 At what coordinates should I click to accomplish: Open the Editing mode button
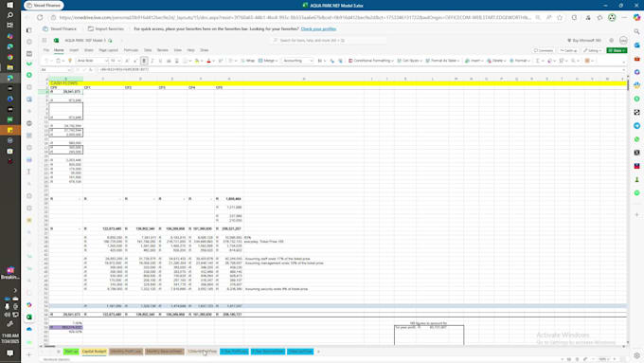click(593, 50)
